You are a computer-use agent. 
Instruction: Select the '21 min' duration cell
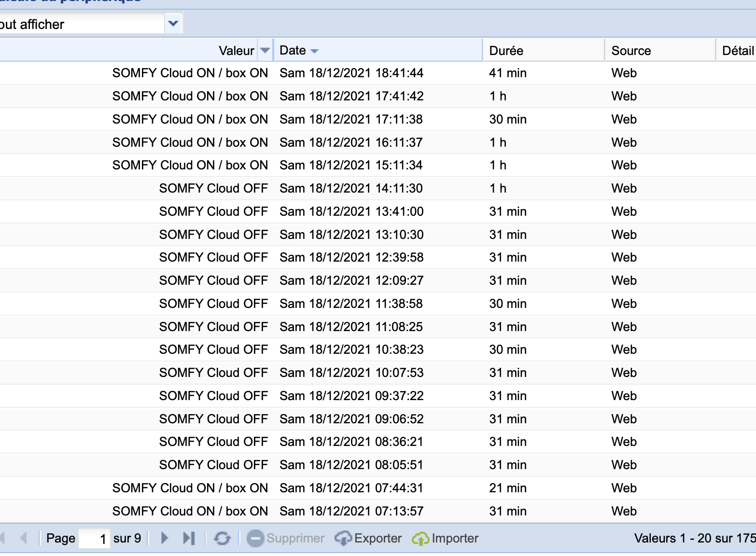[508, 488]
